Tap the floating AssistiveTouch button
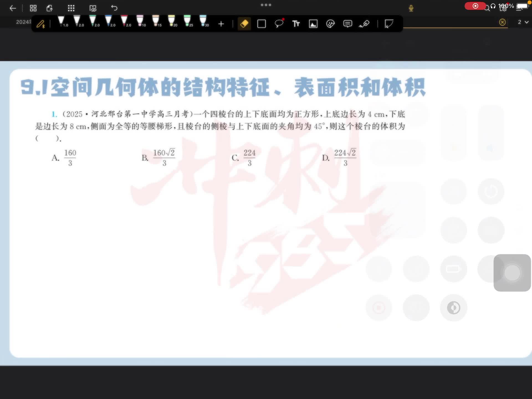 (512, 273)
